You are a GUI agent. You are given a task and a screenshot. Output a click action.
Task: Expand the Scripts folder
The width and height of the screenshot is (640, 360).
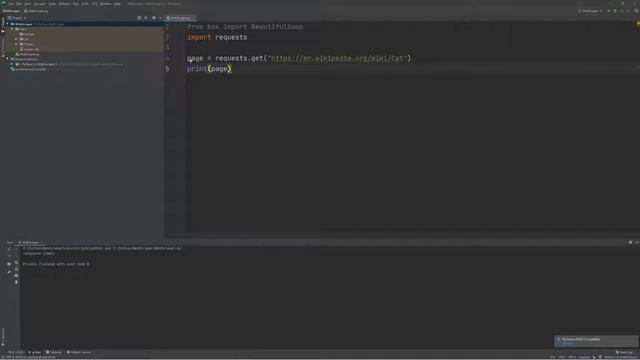pyautogui.click(x=16, y=44)
